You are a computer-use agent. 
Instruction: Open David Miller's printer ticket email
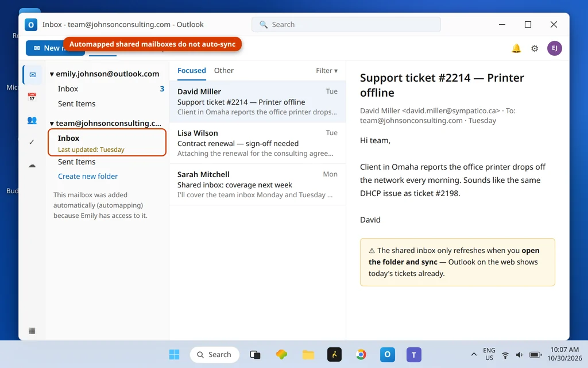pyautogui.click(x=257, y=102)
